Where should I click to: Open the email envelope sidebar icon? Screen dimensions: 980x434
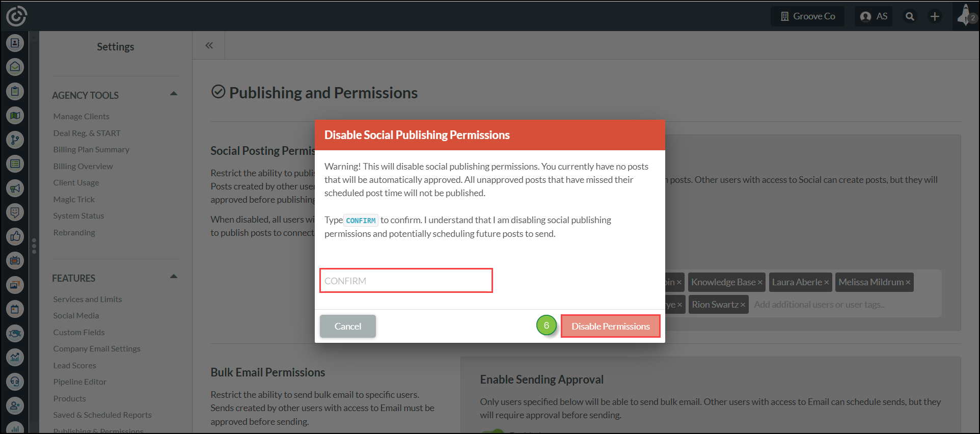[x=15, y=67]
